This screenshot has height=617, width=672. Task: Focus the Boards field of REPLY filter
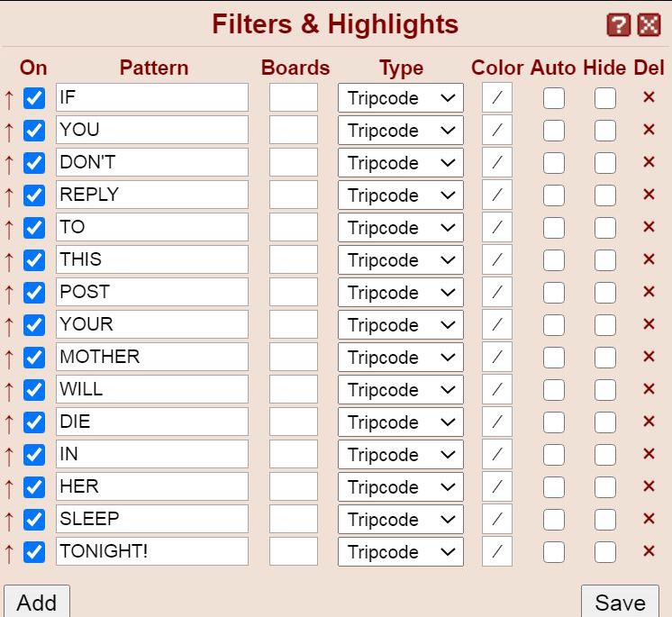coord(294,195)
